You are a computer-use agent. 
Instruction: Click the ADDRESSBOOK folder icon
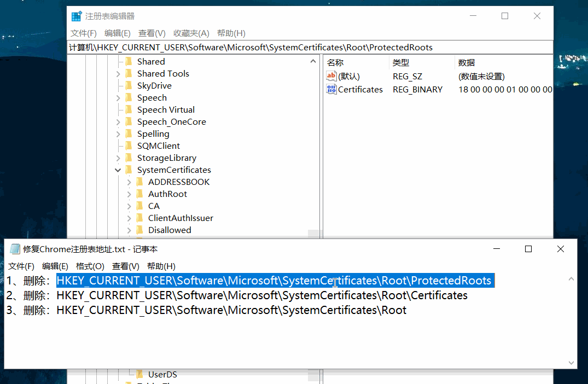pos(140,182)
